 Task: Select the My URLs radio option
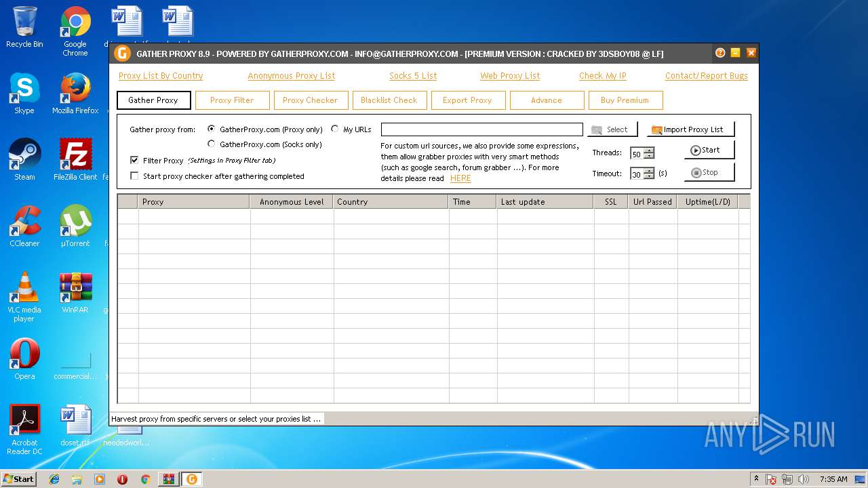pyautogui.click(x=335, y=129)
